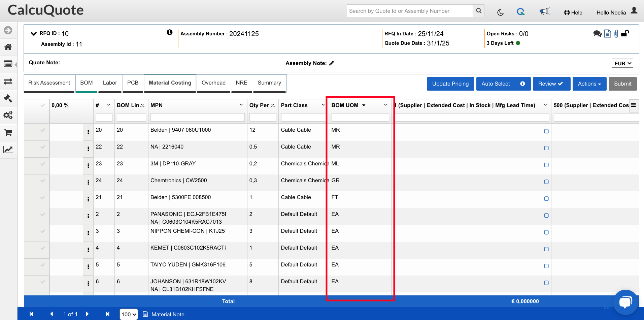Tick pricing checkbox for Chemtronics CW2500 row
This screenshot has width=644, height=320.
[546, 182]
